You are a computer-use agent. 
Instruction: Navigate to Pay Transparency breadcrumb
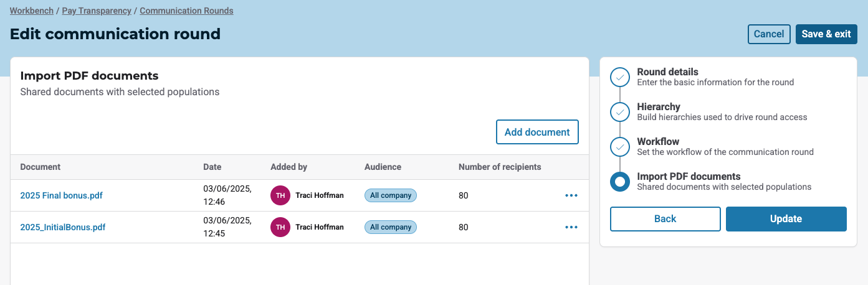97,11
